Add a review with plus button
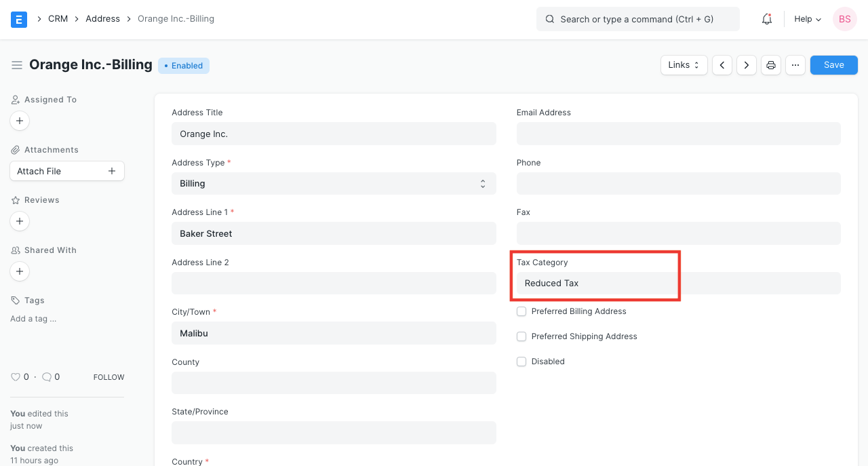868x466 pixels. pos(20,221)
